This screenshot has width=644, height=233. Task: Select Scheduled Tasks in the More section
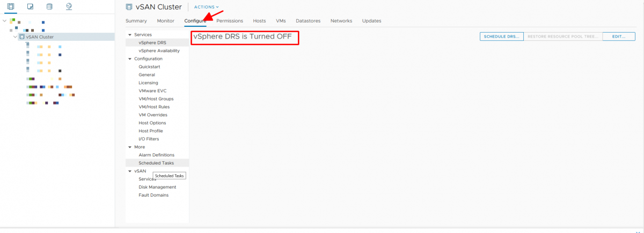pos(156,163)
